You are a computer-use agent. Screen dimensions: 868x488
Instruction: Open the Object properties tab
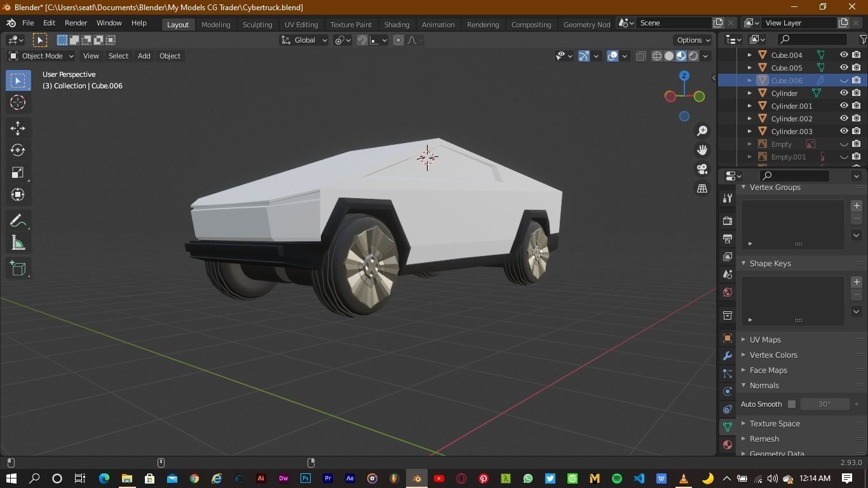coord(728,338)
